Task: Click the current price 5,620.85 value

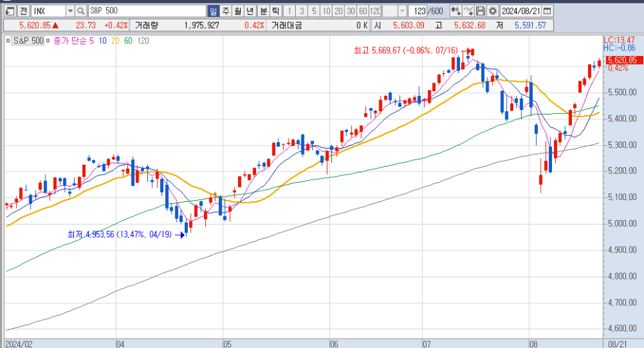Action: click(35, 25)
